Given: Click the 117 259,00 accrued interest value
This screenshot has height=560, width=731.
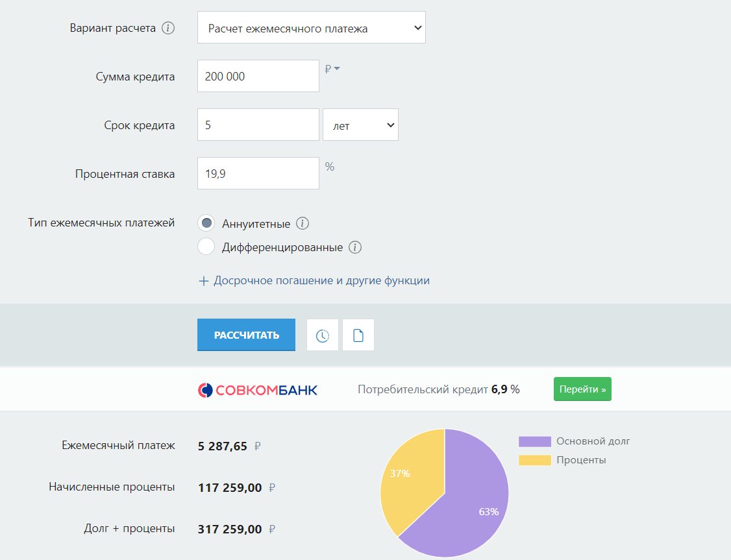Looking at the screenshot, I should tap(230, 488).
